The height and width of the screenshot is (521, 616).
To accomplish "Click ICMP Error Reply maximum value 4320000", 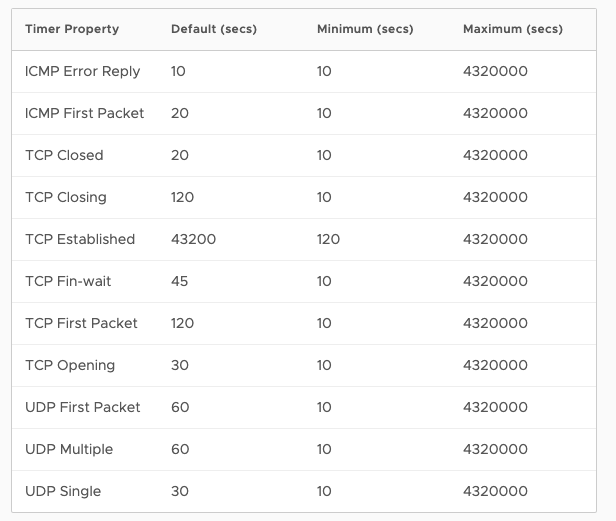I will 495,71.
